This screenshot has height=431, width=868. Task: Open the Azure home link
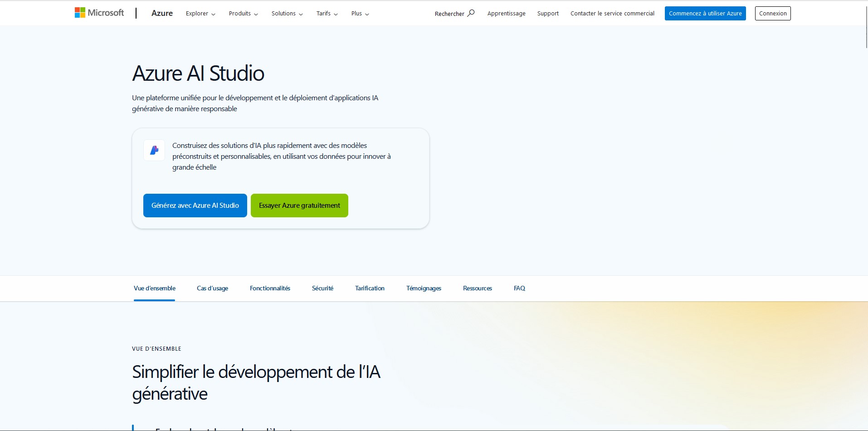[x=162, y=13]
